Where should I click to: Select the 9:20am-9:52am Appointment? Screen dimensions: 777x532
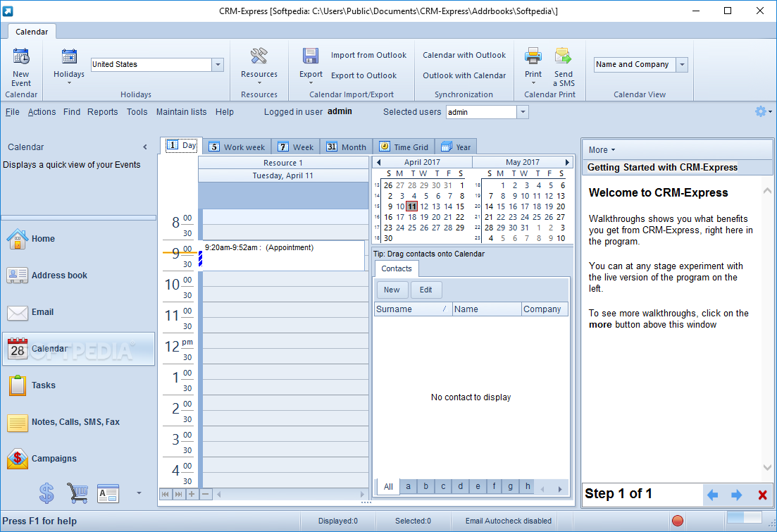point(283,255)
